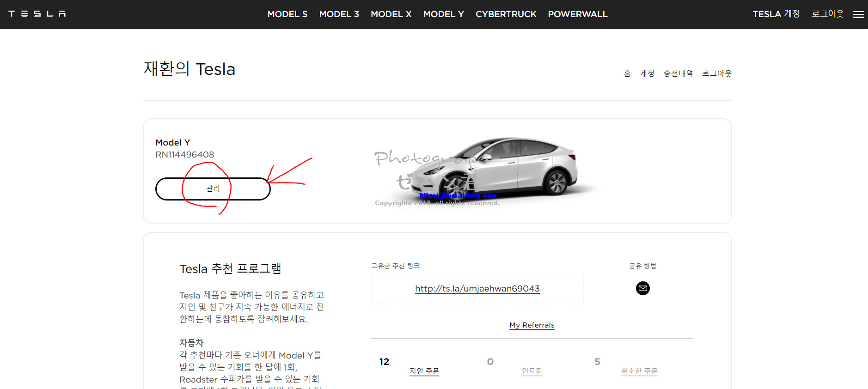Open 충전내역 link
868x389 pixels.
tap(678, 73)
